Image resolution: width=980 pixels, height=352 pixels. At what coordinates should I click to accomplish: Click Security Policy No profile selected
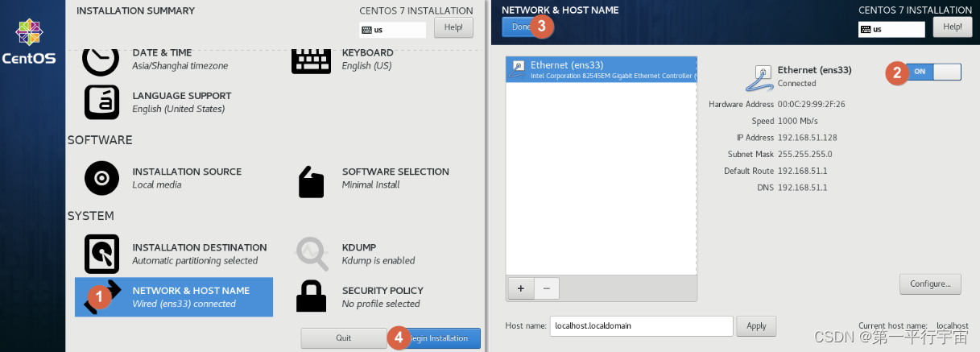tap(381, 304)
